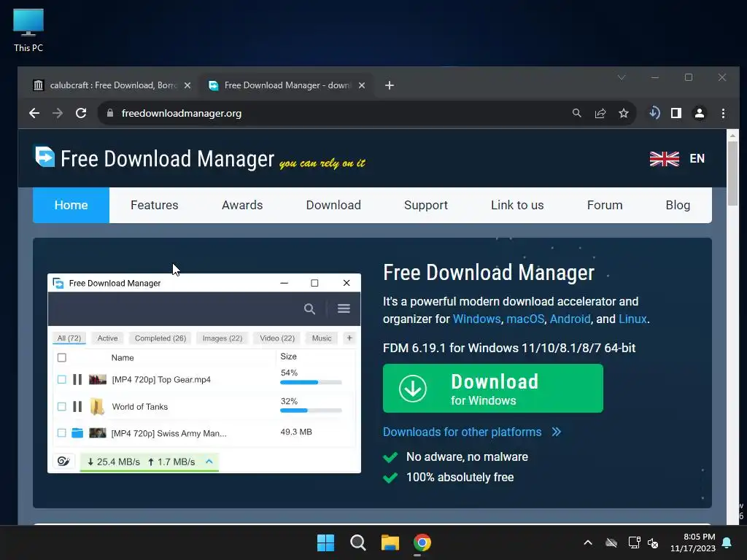Viewport: 747px width, 560px height.
Task: Open a new tab with the plus button
Action: (x=390, y=85)
